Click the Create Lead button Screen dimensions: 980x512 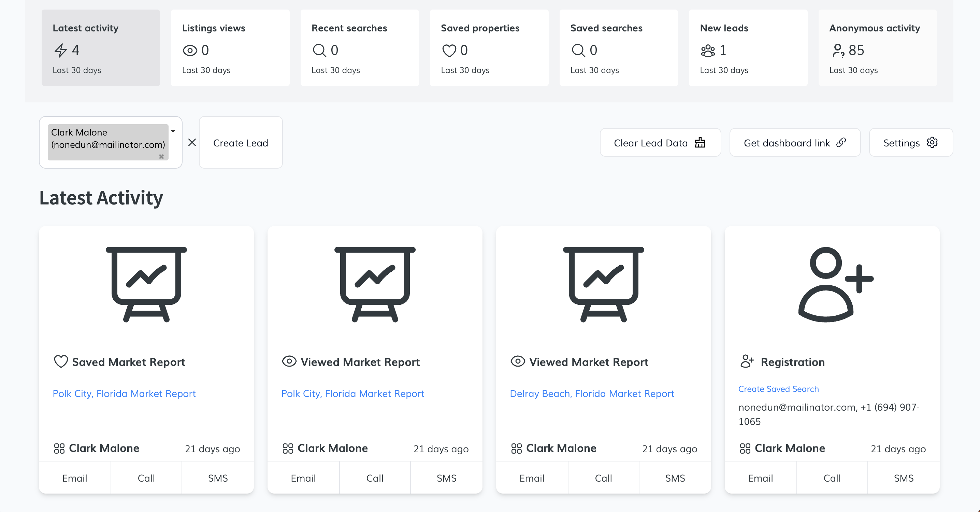tap(241, 143)
